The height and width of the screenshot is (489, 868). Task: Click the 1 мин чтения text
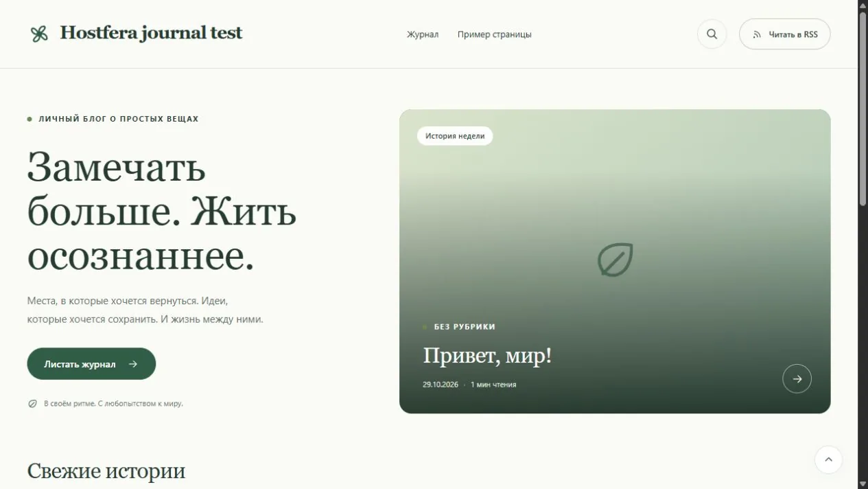[x=493, y=385]
